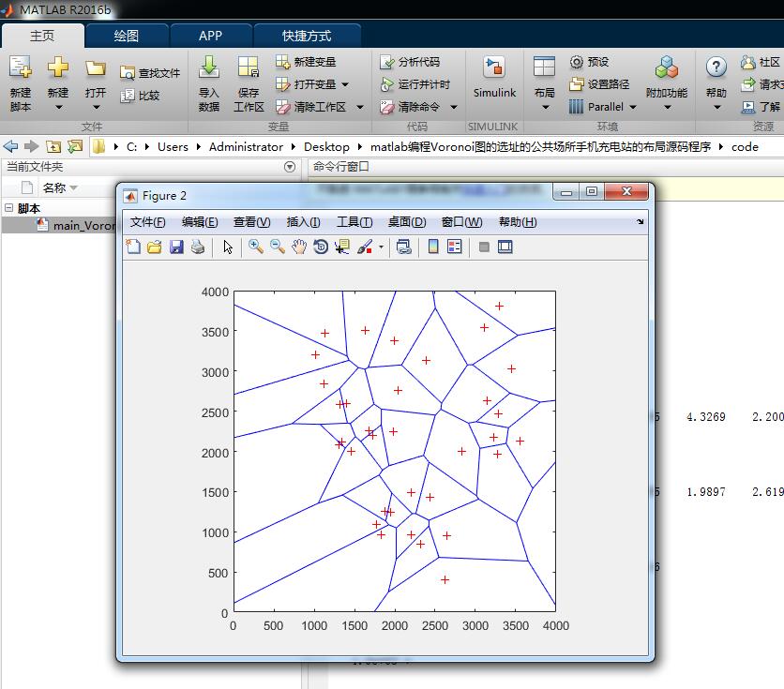Select the Home (主页) tab
The width and height of the screenshot is (784, 689).
coord(42,36)
